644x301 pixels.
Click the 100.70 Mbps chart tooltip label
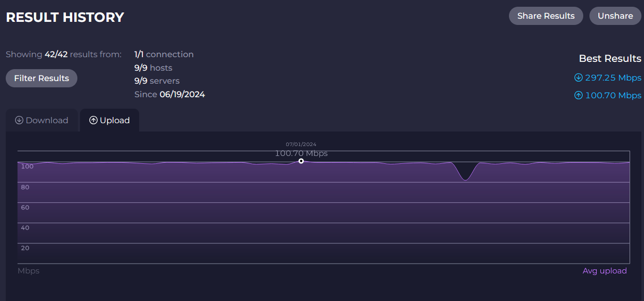click(301, 153)
